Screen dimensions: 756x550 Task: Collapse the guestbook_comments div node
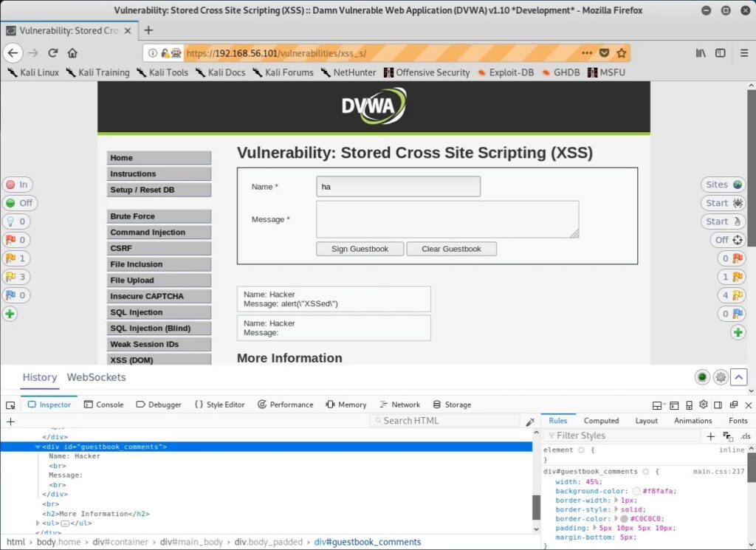point(38,447)
